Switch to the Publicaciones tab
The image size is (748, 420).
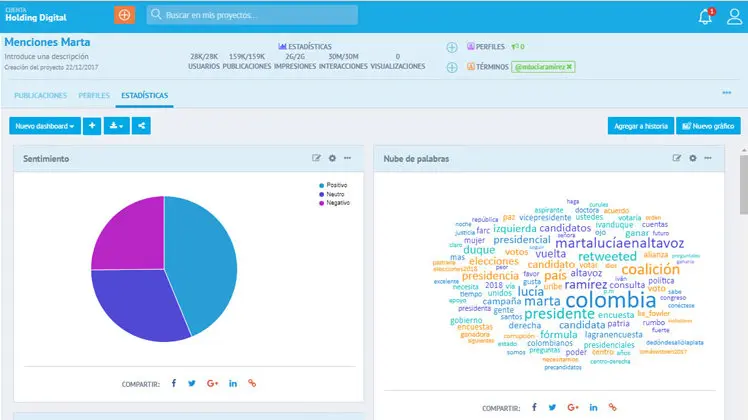(x=41, y=96)
